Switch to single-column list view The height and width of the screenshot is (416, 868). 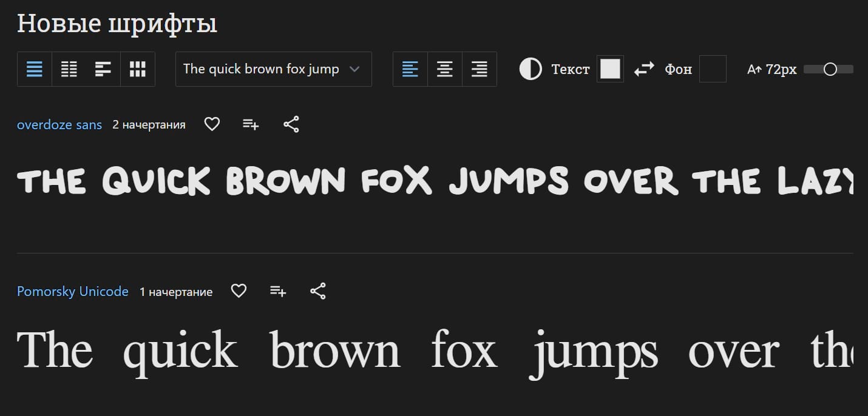click(35, 69)
